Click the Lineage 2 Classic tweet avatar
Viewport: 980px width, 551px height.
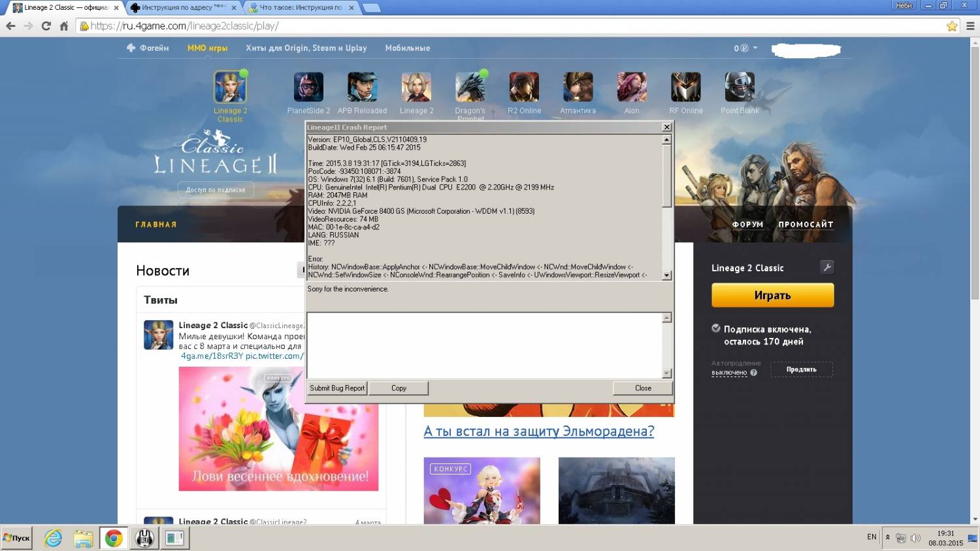point(158,335)
